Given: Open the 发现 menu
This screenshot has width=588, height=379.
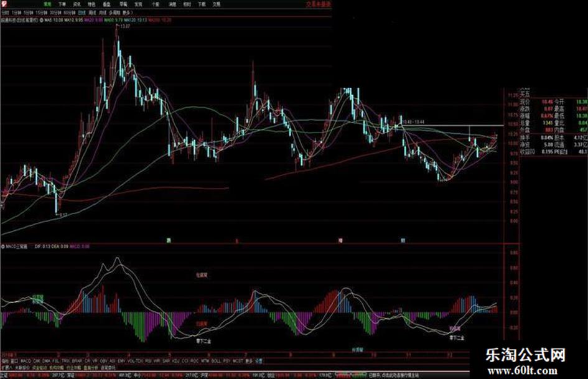Looking at the screenshot, I should point(138,4).
